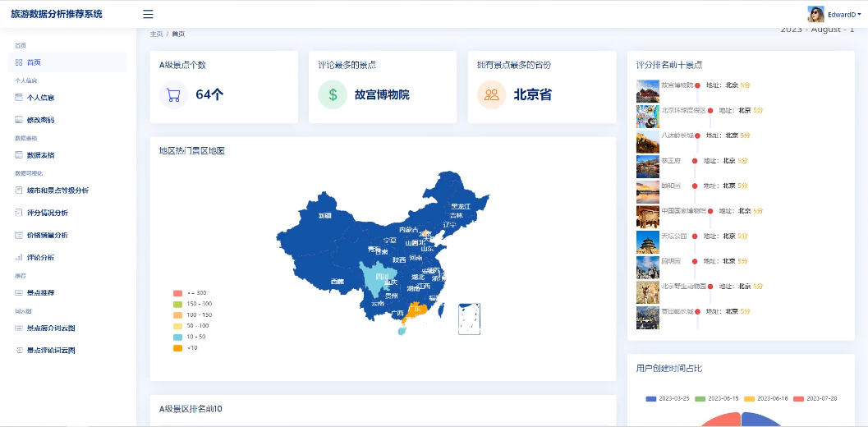Click the 首页 breadcrumb item

pyautogui.click(x=178, y=34)
